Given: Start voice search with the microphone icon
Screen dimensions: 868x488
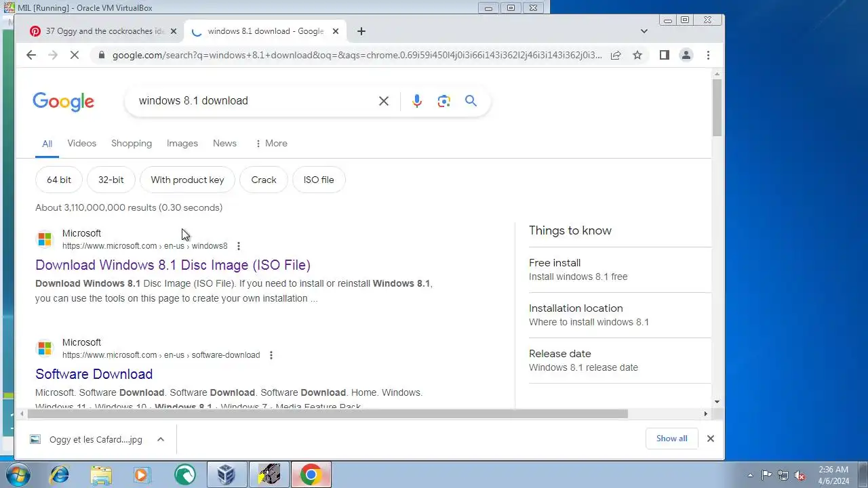Looking at the screenshot, I should pyautogui.click(x=417, y=101).
